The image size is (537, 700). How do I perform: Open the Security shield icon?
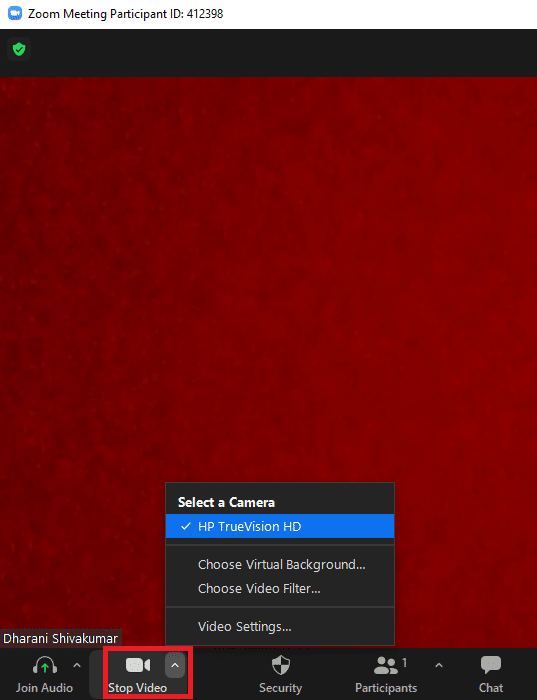(x=281, y=665)
